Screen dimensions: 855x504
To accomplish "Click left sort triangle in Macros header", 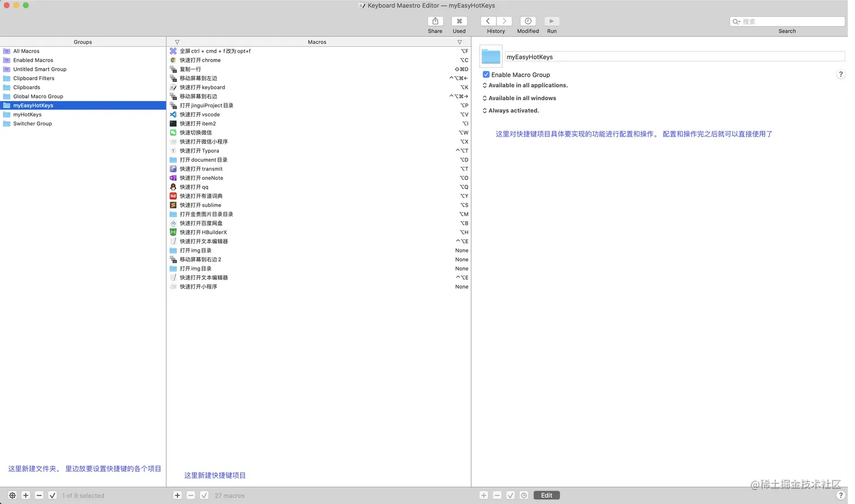I will coord(177,42).
